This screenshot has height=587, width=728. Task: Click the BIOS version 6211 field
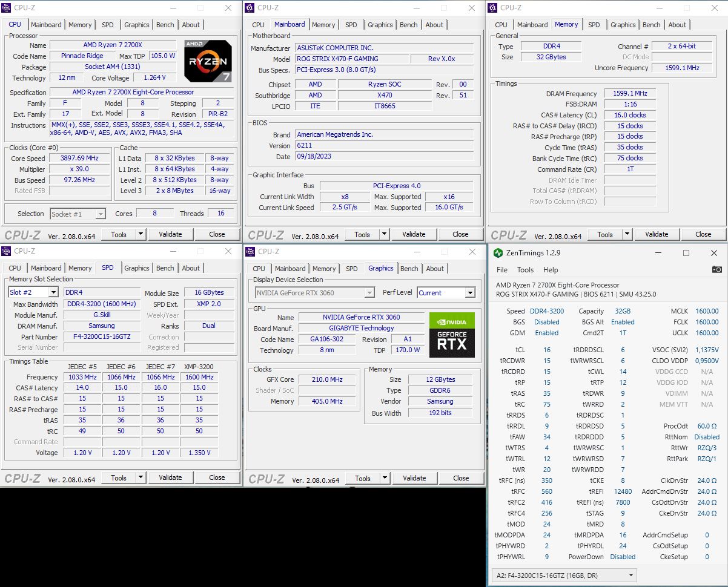(x=385, y=146)
